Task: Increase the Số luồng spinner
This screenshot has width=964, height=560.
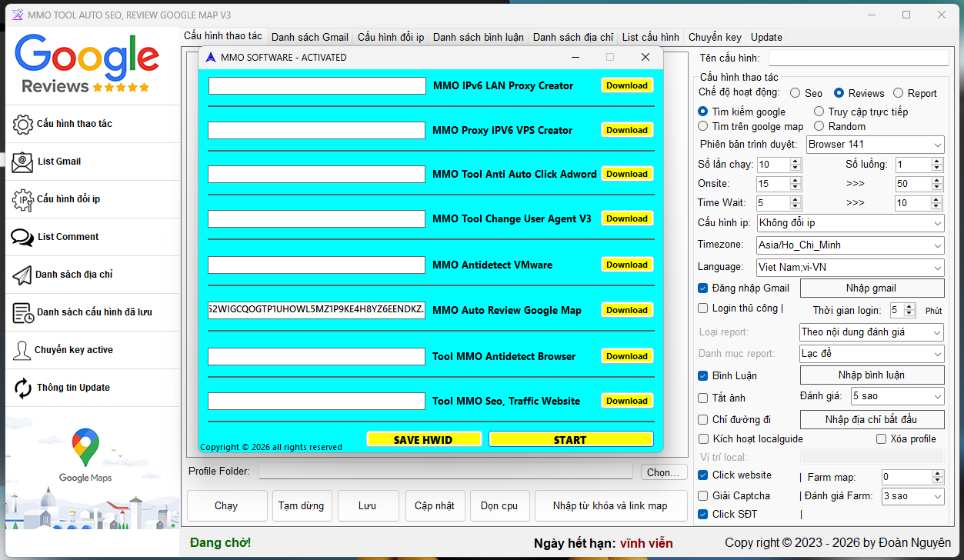Action: coord(936,161)
